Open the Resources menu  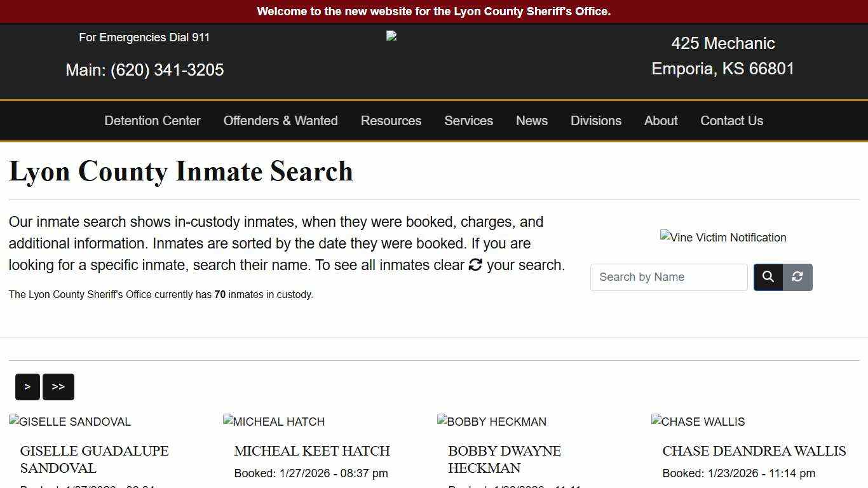click(x=391, y=121)
